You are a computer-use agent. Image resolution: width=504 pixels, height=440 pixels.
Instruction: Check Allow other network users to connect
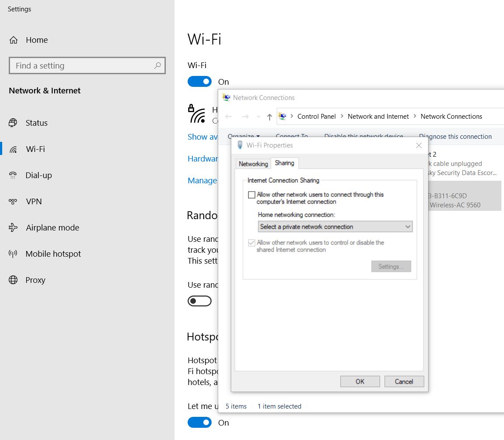coord(252,195)
